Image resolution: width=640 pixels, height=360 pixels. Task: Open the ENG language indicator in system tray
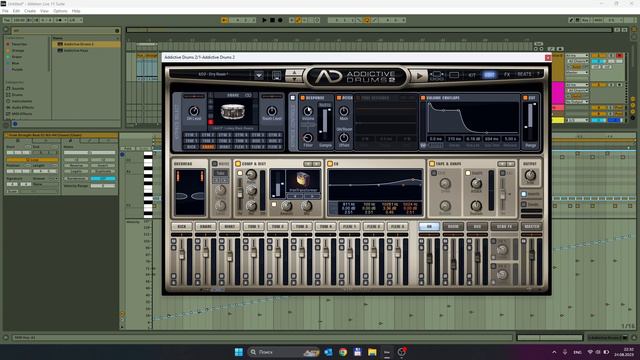(578, 352)
